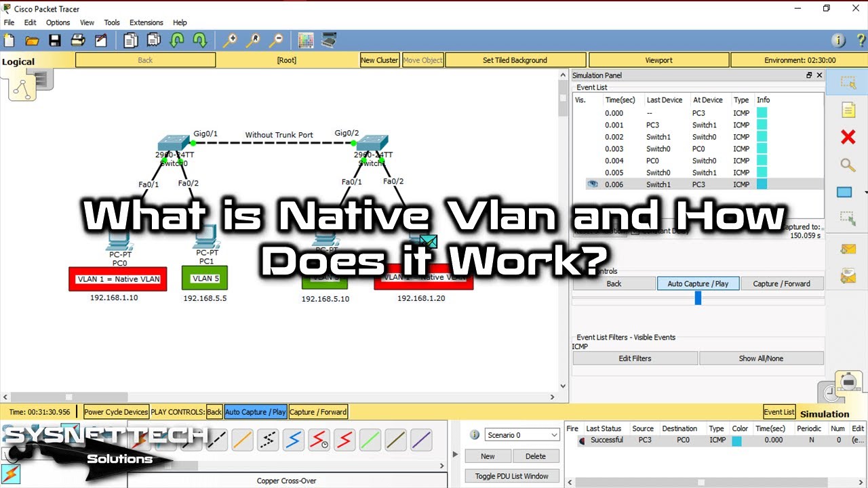Viewport: 868px width, 488px height.
Task: Click the PDU Color swatch for PC3
Action: [x=736, y=441]
